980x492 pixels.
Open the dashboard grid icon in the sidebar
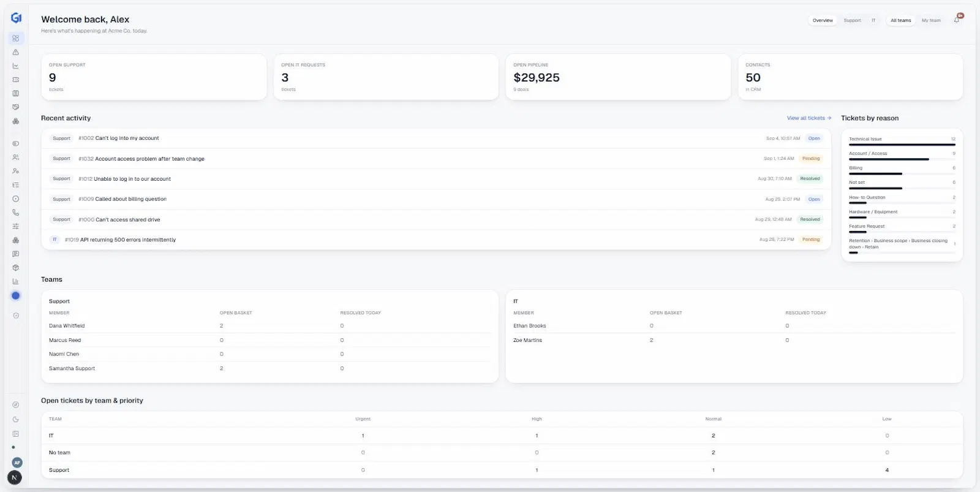click(16, 38)
